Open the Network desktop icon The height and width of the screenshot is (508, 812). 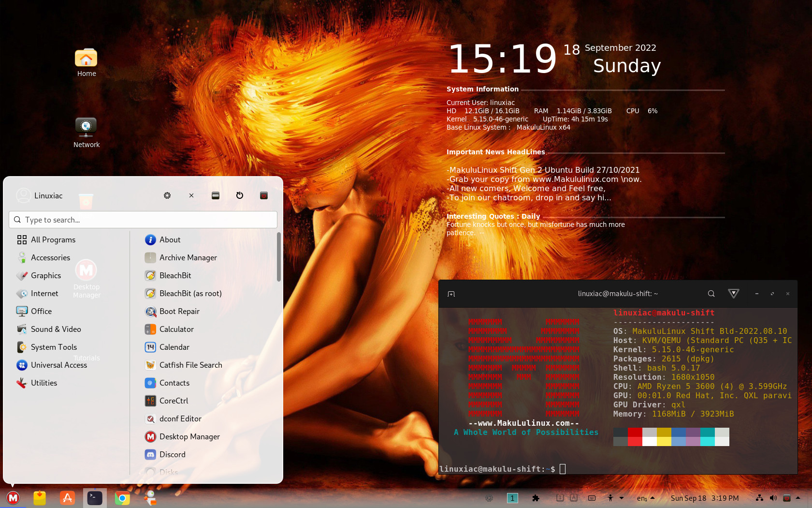(x=86, y=133)
